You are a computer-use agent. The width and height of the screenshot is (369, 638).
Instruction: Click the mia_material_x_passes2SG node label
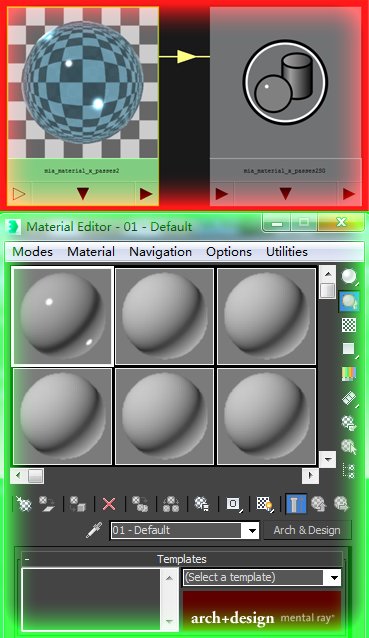pyautogui.click(x=284, y=171)
